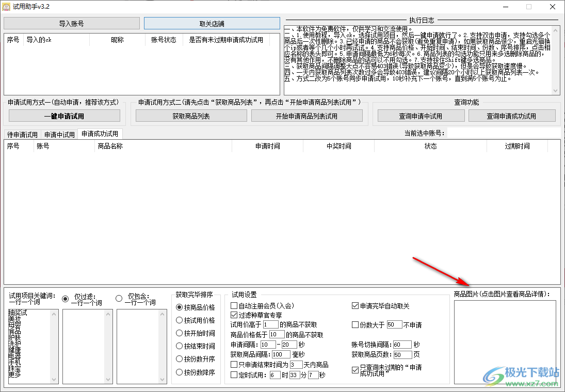Viewport: 565px width, 392px height.
Task: Switch to the 待申请试用 tab
Action: [22, 135]
